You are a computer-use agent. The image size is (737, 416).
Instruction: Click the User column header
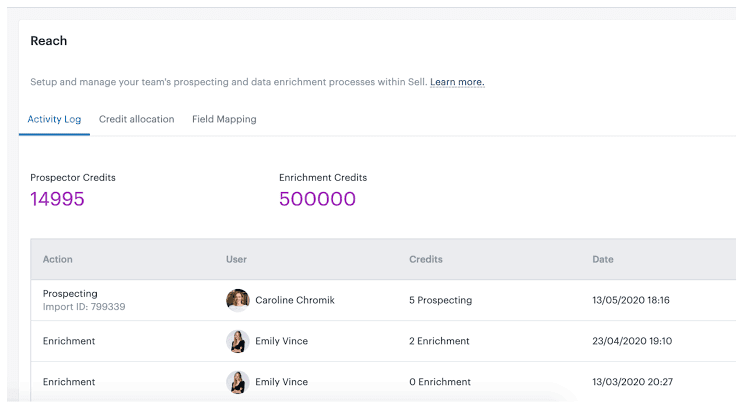[x=236, y=259]
